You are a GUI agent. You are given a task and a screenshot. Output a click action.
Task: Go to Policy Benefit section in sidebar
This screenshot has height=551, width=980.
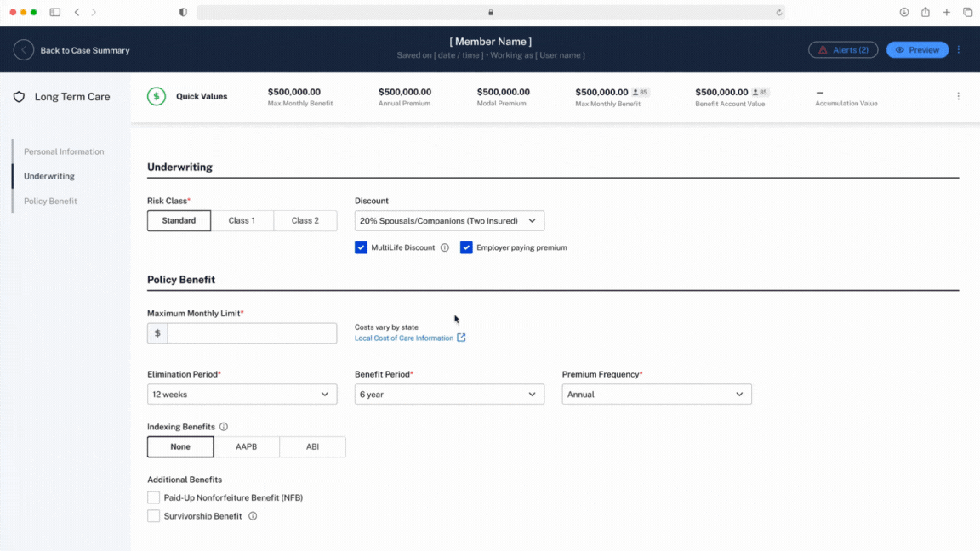coord(51,202)
